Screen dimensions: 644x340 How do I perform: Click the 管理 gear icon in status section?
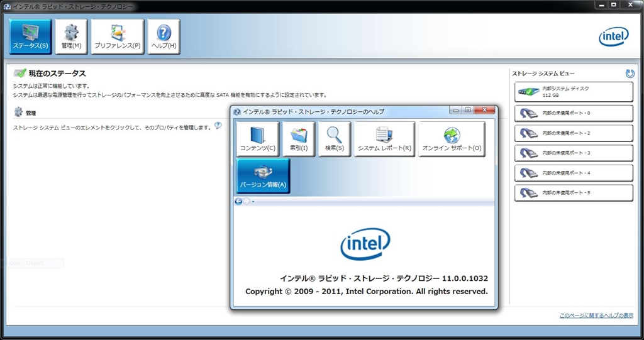(x=18, y=112)
